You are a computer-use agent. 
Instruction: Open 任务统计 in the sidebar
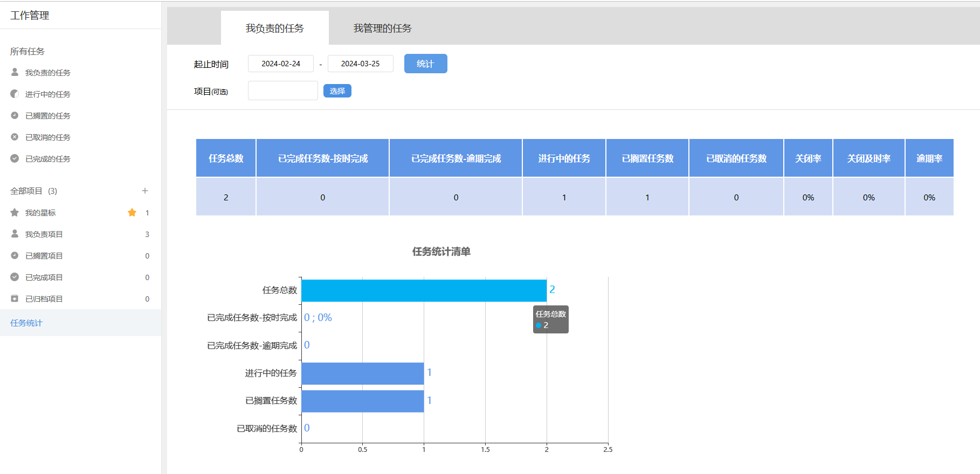click(26, 323)
